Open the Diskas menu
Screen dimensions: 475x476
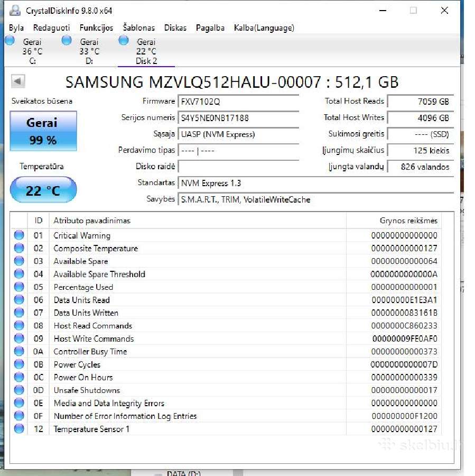[x=175, y=28]
